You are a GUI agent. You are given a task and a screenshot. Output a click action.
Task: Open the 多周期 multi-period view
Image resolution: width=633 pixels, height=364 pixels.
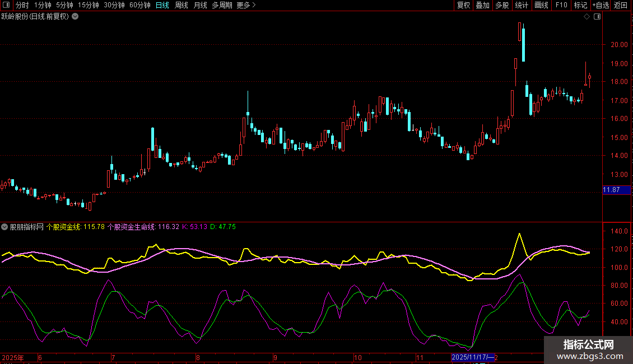[222, 5]
